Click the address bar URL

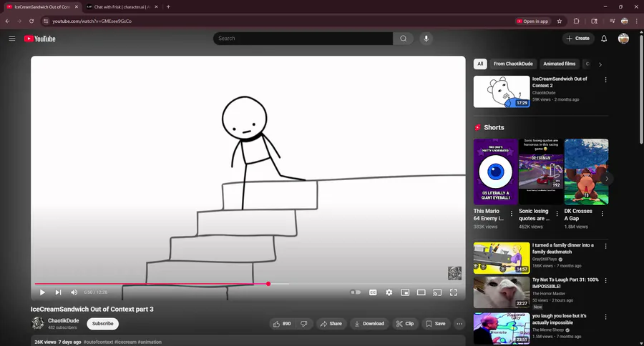92,21
